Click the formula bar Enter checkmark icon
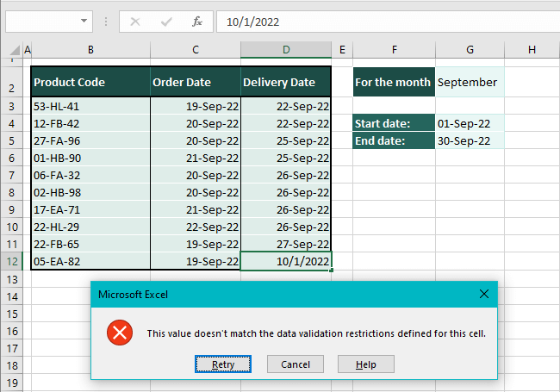 click(x=166, y=22)
